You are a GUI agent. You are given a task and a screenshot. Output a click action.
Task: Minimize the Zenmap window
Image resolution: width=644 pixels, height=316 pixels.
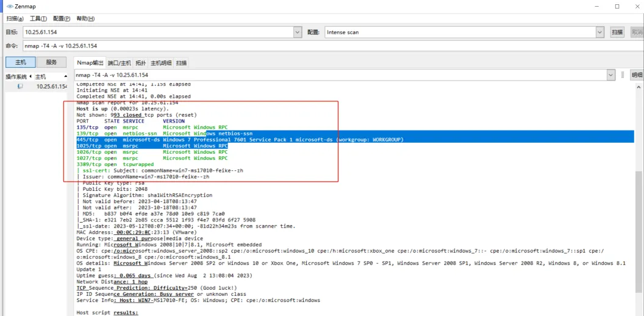click(x=597, y=6)
